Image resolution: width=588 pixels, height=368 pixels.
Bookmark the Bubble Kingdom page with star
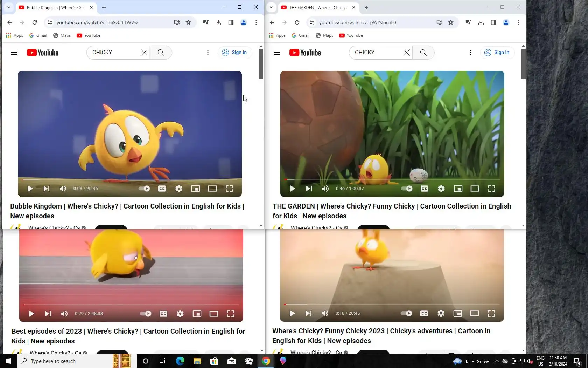188,22
